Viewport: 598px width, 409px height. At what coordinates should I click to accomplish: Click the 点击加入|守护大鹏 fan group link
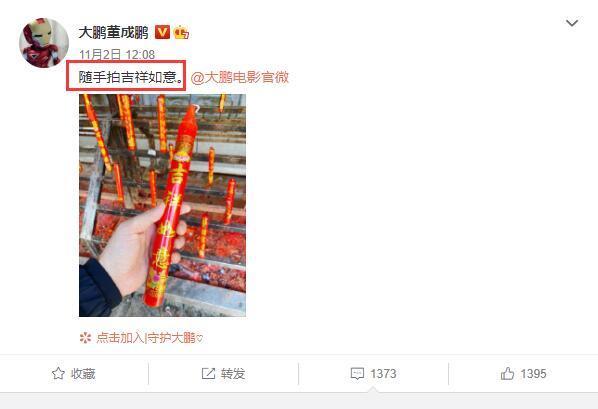coord(150,338)
